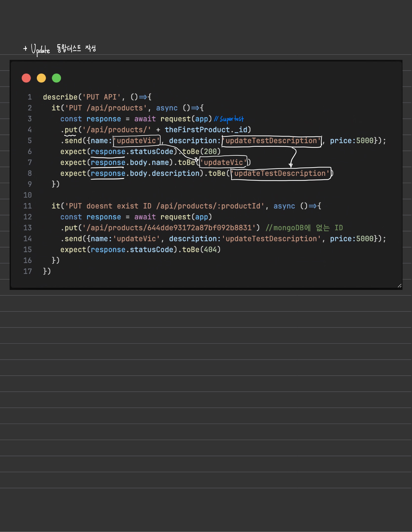Screen dimensions: 412x532
Task: Click '/api/products/644dde93172a87bf092b8831' path string
Action: 169,228
